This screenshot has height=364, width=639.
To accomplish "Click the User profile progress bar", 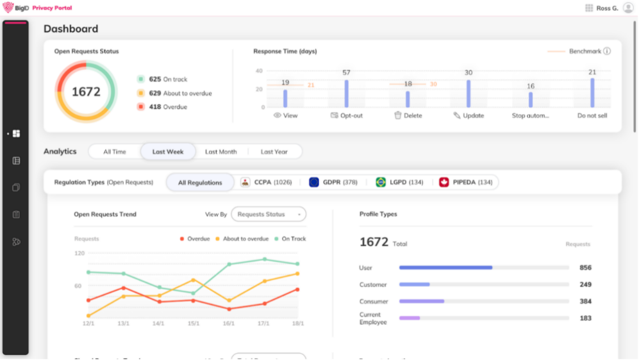I will pos(484,268).
